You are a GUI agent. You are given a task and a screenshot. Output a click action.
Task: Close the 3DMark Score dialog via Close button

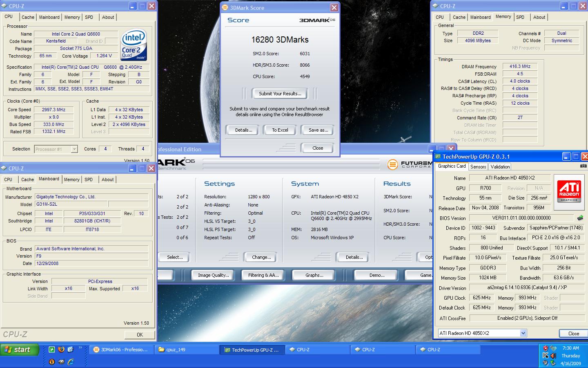318,148
